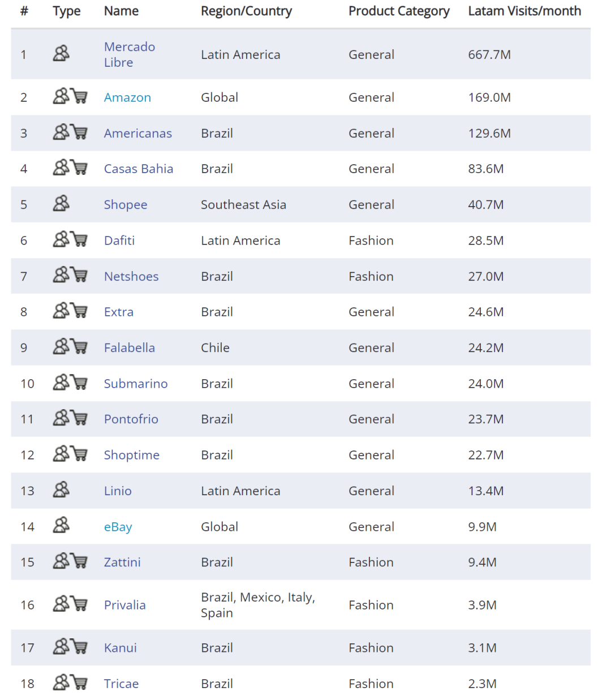Open the Netshoes marketplace link
Screen dimensions: 611x700
(x=131, y=276)
